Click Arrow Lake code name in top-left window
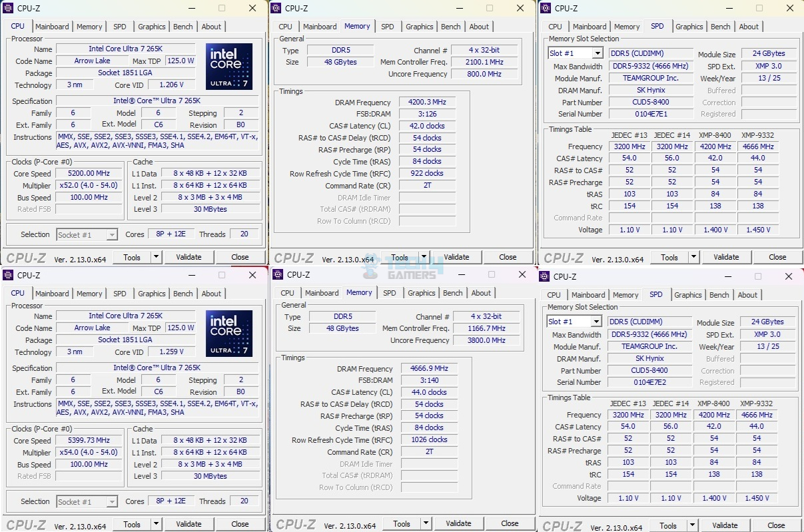Screen dimensions: 804x532 point(93,61)
